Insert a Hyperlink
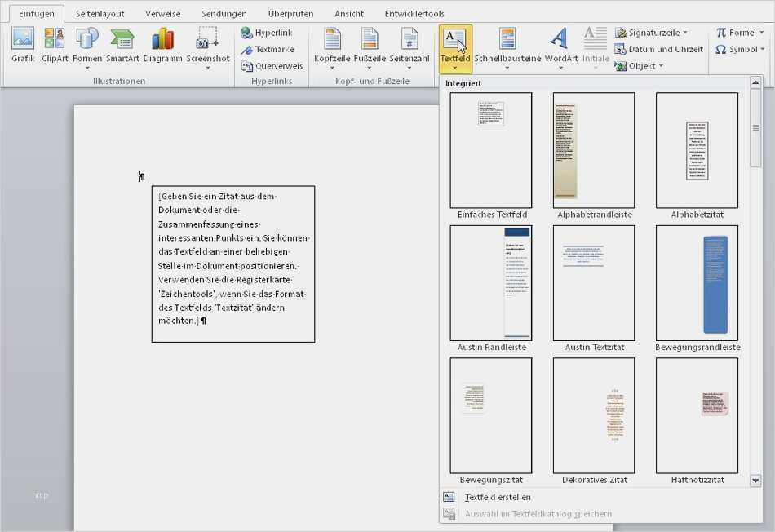Image resolution: width=775 pixels, height=532 pixels. tap(267, 33)
